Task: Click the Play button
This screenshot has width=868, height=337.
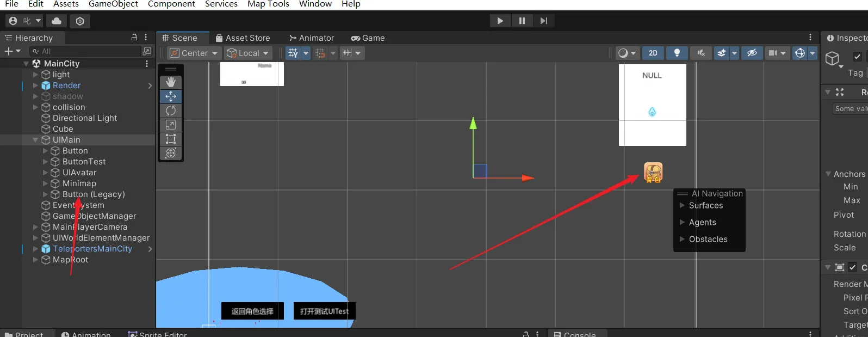Action: click(500, 21)
